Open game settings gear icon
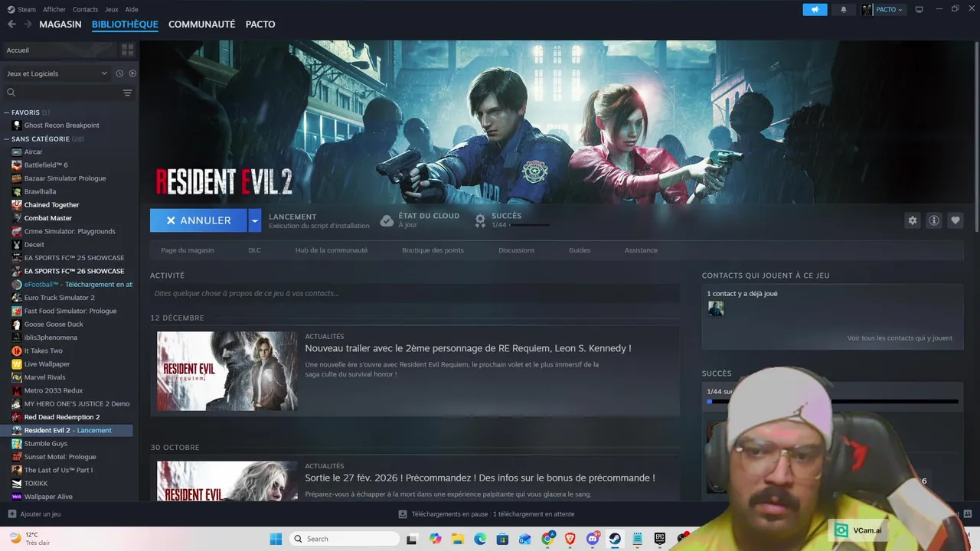 click(x=912, y=220)
